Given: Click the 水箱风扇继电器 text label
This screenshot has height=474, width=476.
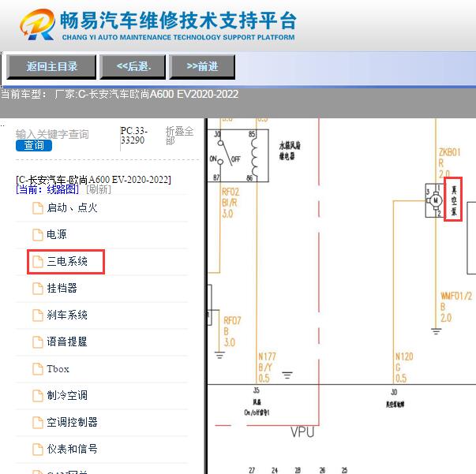Looking at the screenshot, I should pos(290,151).
